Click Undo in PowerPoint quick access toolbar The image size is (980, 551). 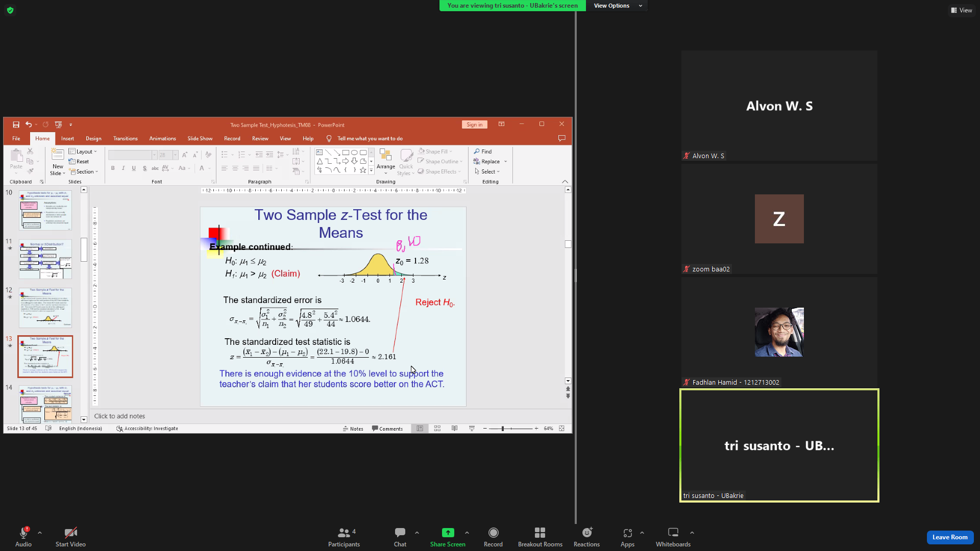point(29,124)
